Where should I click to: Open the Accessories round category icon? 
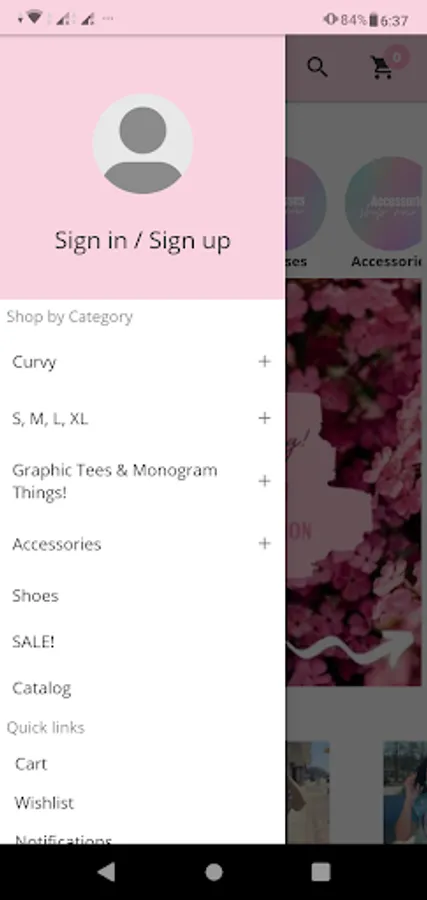(x=385, y=201)
